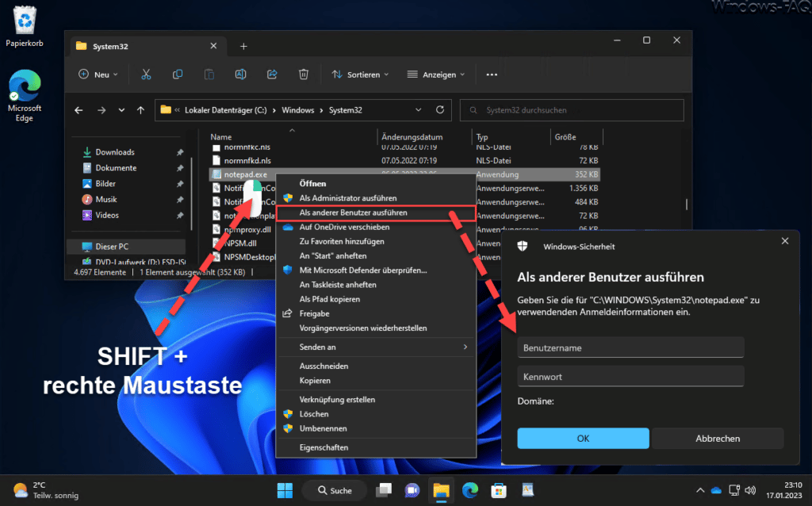
Task: Launch Microsoft Edge from the desktop
Action: (25, 96)
